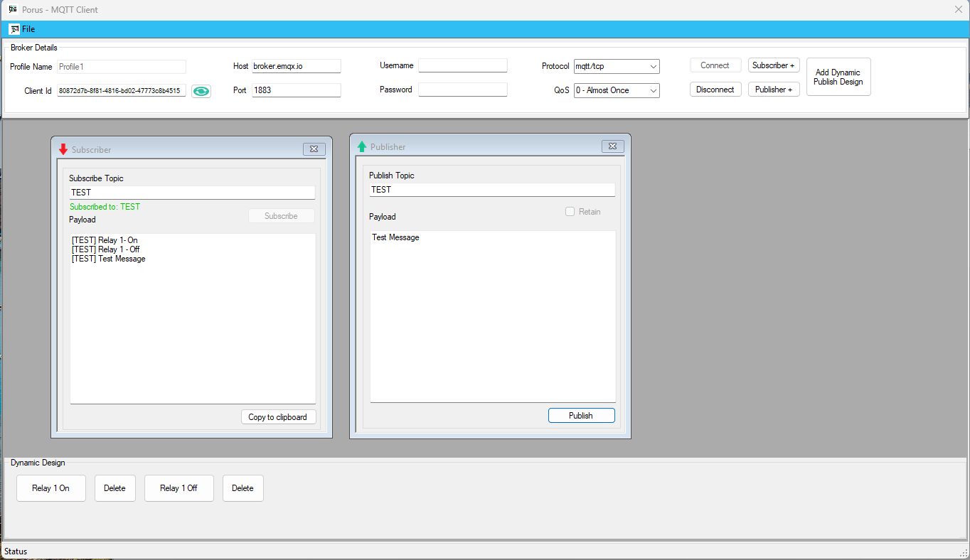Viewport: 970px width, 560px height.
Task: Expand the Protocol dropdown
Action: click(x=654, y=67)
